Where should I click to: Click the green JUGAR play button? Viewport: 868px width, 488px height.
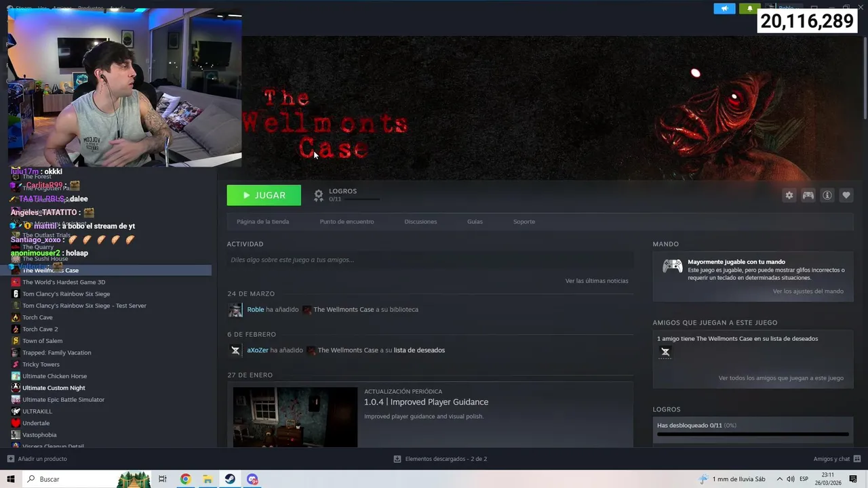click(264, 195)
